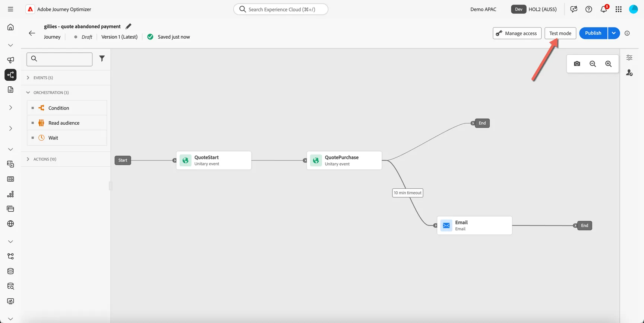
Task: Open the hamburger navigation menu
Action: (10, 9)
